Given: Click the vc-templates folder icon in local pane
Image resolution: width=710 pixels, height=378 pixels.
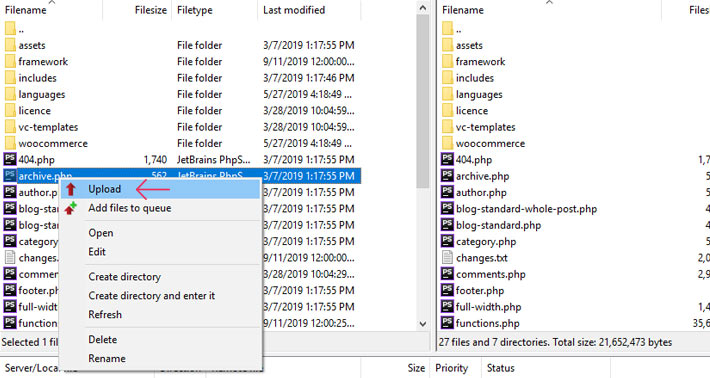Looking at the screenshot, I should pyautogui.click(x=10, y=127).
